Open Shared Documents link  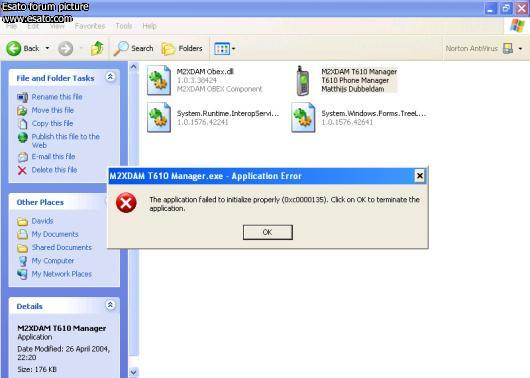pyautogui.click(x=62, y=247)
